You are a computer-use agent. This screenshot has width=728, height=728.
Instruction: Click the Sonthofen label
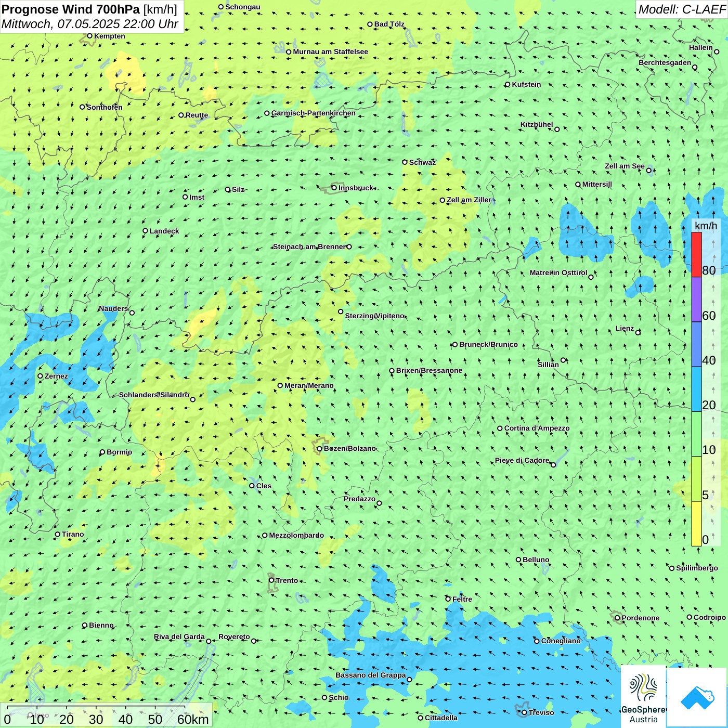[105, 107]
